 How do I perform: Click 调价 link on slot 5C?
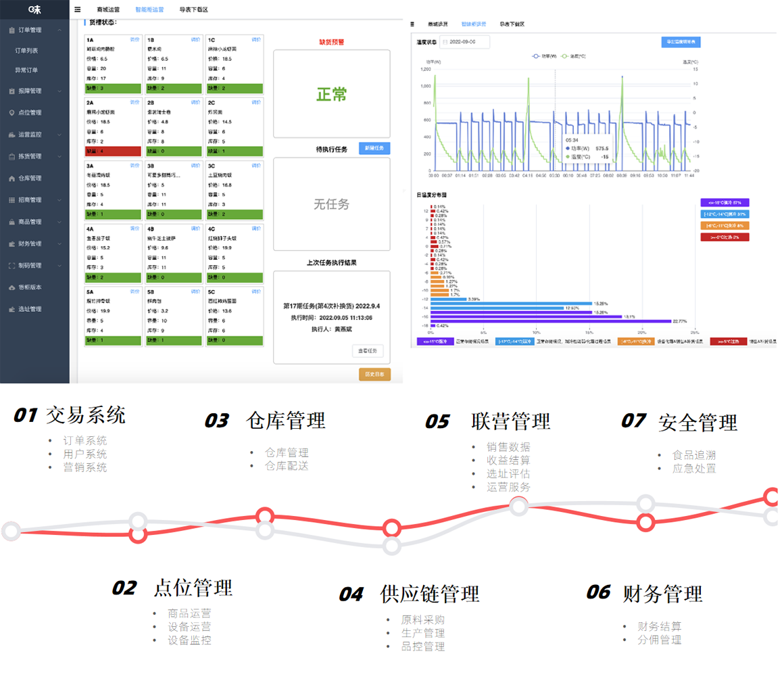256,291
